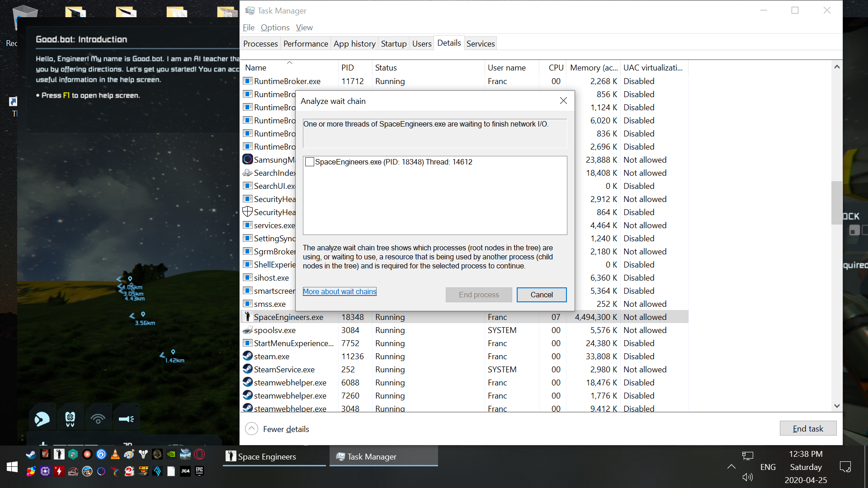Open the Windows Start menu
The image size is (868, 488).
[x=12, y=467]
